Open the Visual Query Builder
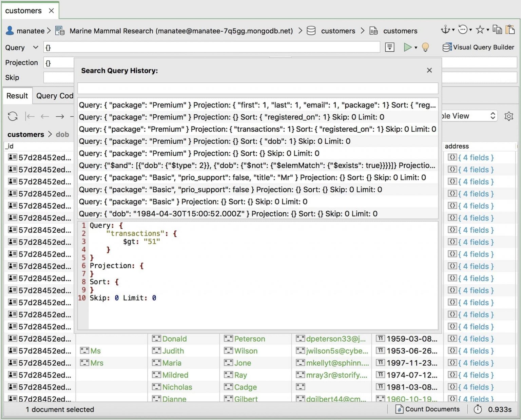 point(478,47)
